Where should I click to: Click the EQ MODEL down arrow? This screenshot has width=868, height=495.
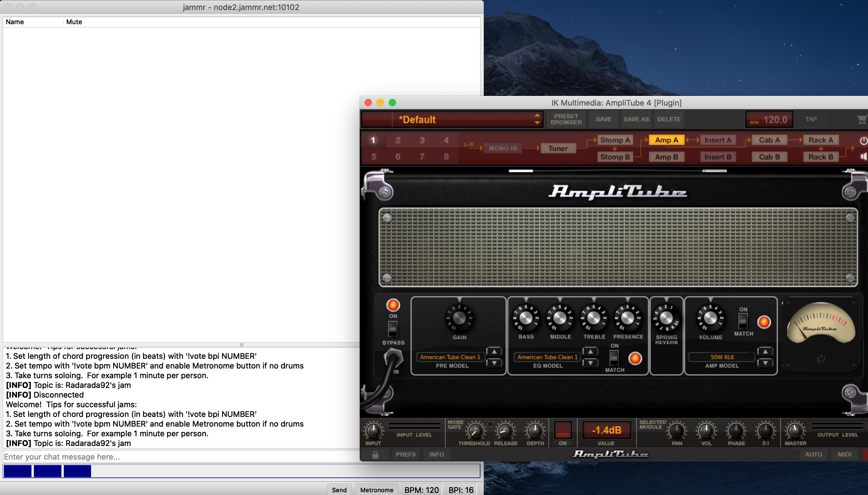point(590,363)
